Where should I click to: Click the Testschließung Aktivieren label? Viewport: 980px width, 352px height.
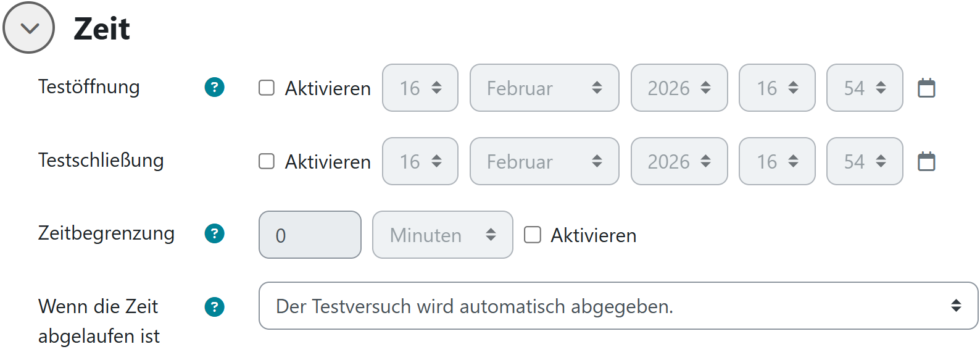pyautogui.click(x=328, y=162)
